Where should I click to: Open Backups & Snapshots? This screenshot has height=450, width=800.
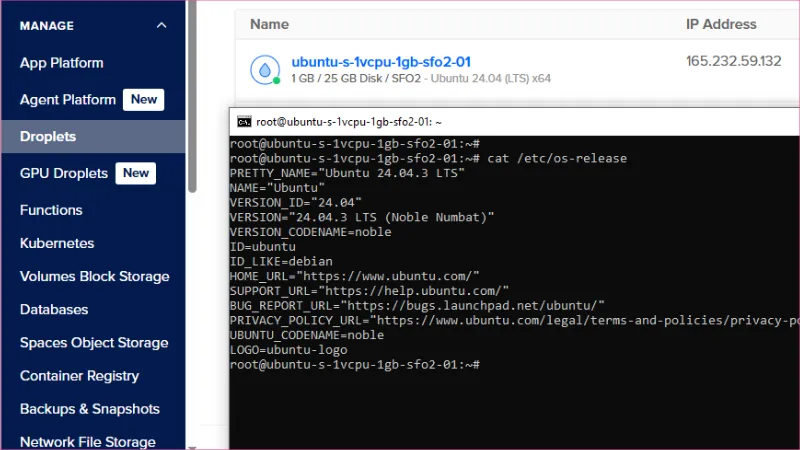[90, 409]
